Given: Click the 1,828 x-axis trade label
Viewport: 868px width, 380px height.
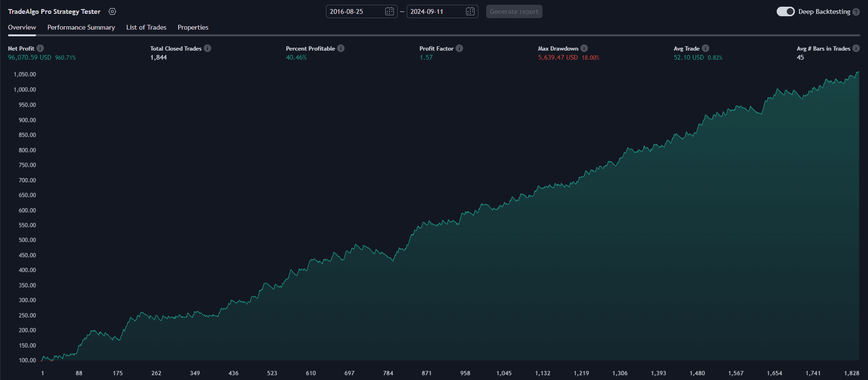Looking at the screenshot, I should (x=852, y=373).
